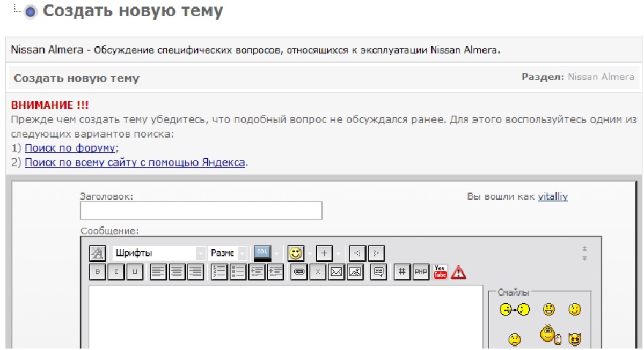Screen dimensions: 644x350
Task: Click the redo right-arrow button
Action: pyautogui.click(x=376, y=253)
